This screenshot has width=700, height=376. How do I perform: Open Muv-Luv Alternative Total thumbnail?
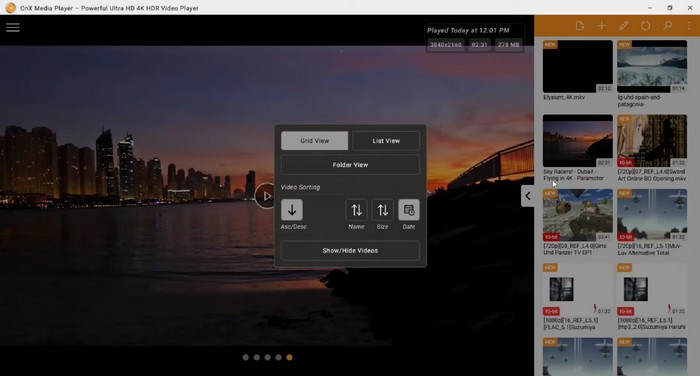coord(652,215)
